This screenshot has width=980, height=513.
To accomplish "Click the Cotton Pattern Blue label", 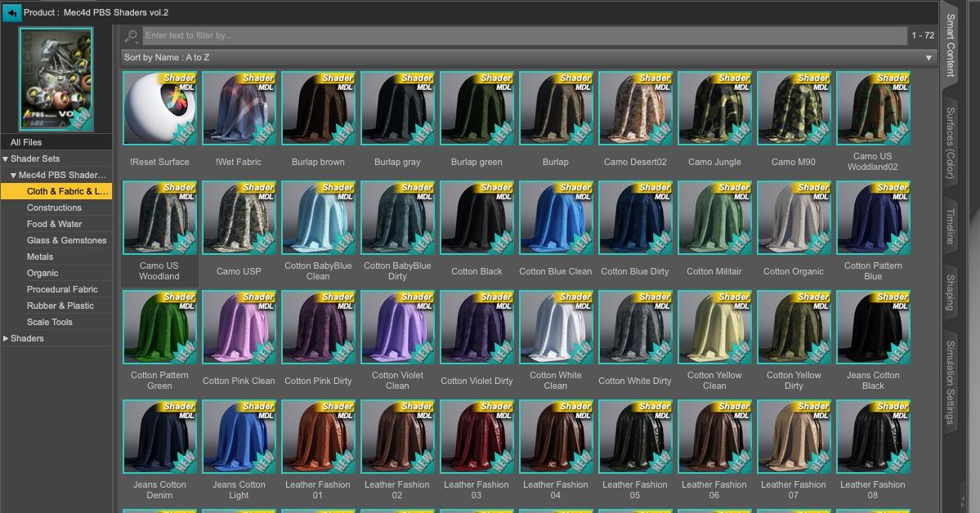I will [873, 271].
